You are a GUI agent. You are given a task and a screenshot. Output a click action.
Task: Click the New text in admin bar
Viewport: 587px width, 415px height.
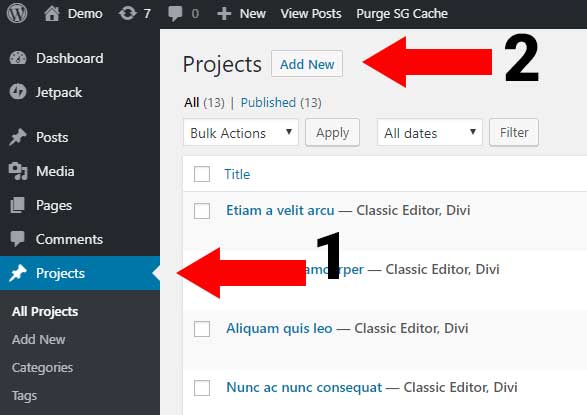point(253,14)
